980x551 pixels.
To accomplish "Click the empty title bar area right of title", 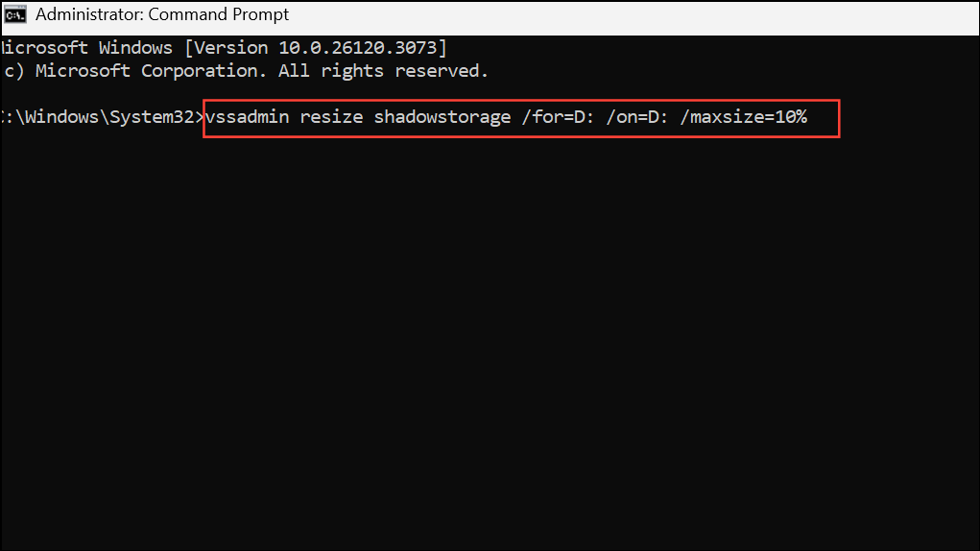I will [x=624, y=15].
